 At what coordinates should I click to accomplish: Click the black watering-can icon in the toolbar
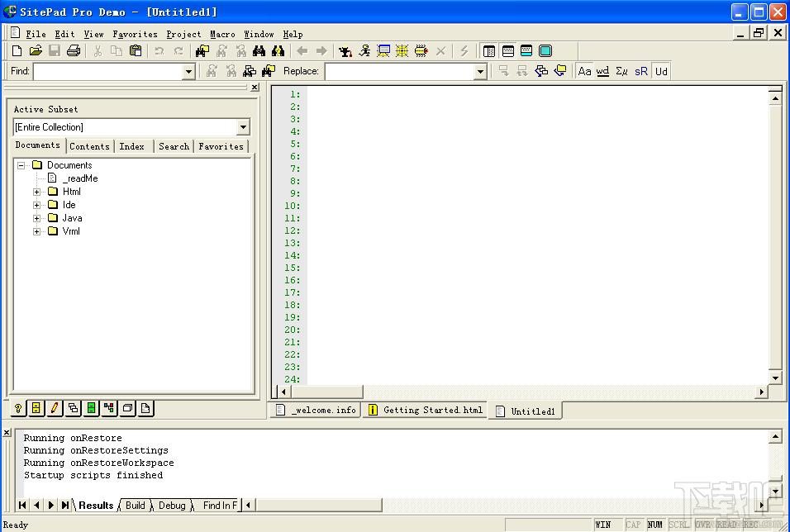(345, 51)
